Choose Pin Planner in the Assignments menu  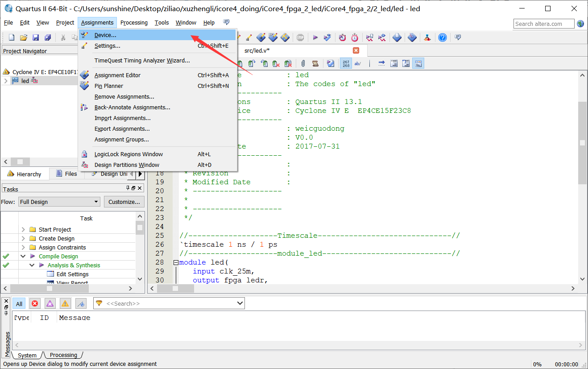tap(157, 86)
